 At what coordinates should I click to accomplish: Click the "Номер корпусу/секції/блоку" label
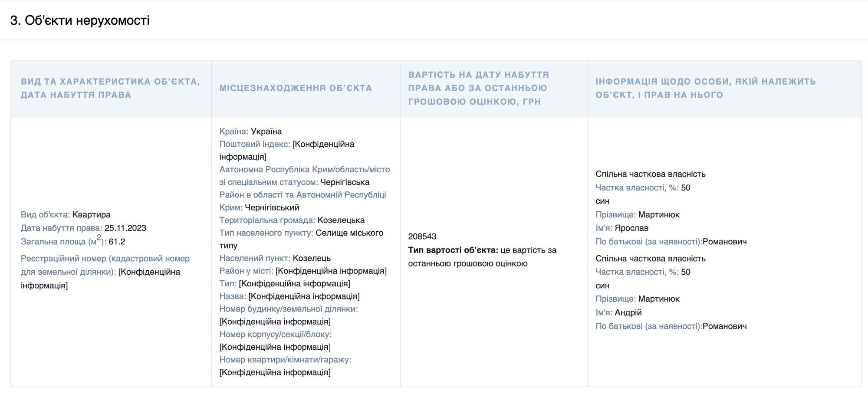coord(275,334)
